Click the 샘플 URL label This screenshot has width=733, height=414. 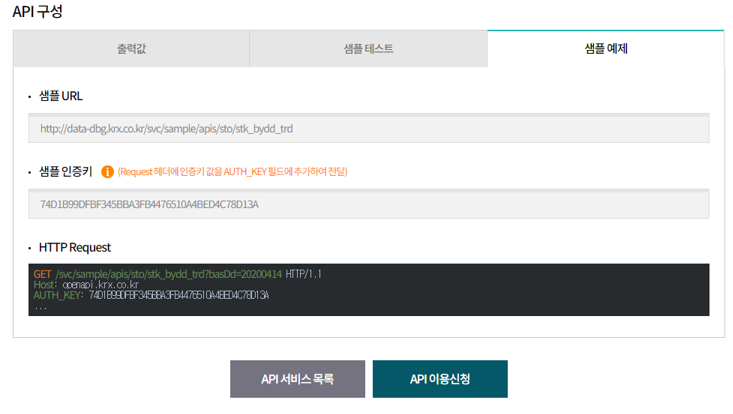[61, 96]
